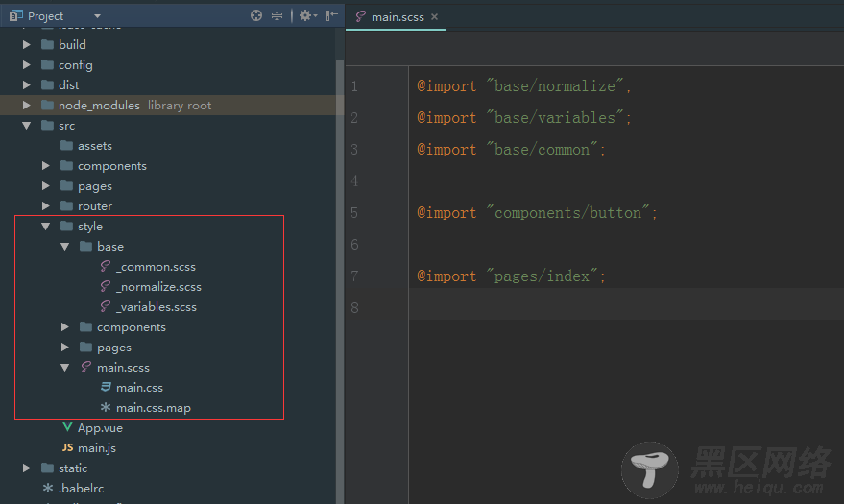Click the Sass icon of _variables.scss
This screenshot has width=844, height=504.
click(106, 306)
